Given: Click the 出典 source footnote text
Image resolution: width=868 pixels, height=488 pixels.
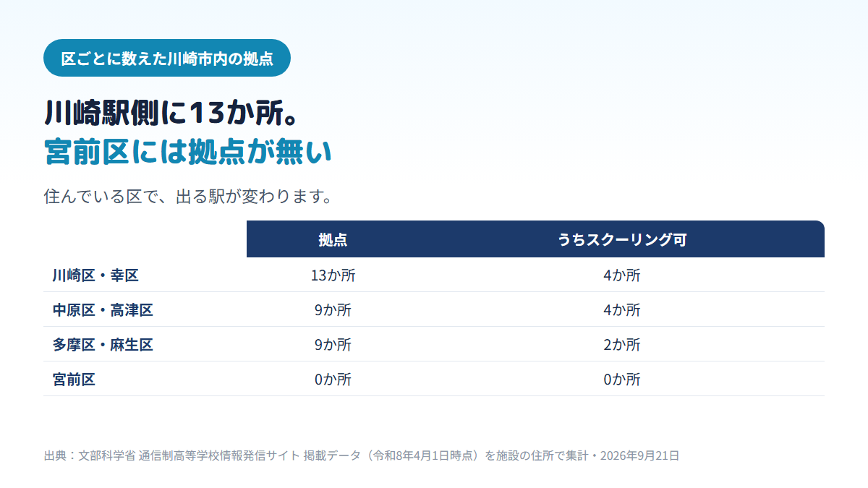Looking at the screenshot, I should [362, 455].
